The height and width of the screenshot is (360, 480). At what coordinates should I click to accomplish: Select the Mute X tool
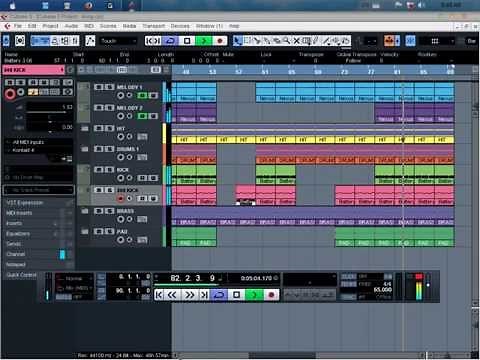[x=296, y=41]
